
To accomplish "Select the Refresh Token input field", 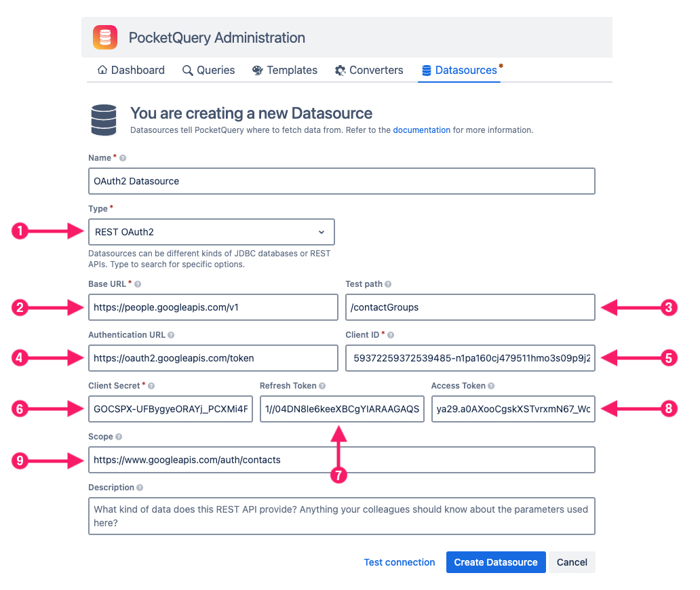I will pyautogui.click(x=341, y=408).
